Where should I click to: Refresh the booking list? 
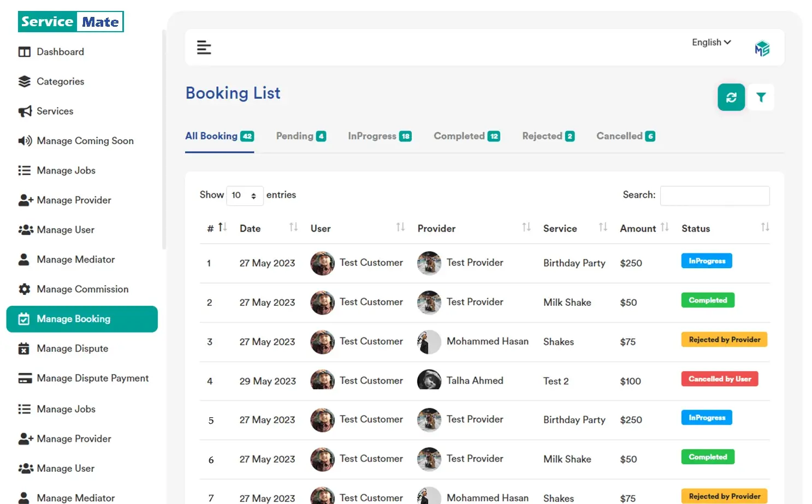pyautogui.click(x=731, y=97)
